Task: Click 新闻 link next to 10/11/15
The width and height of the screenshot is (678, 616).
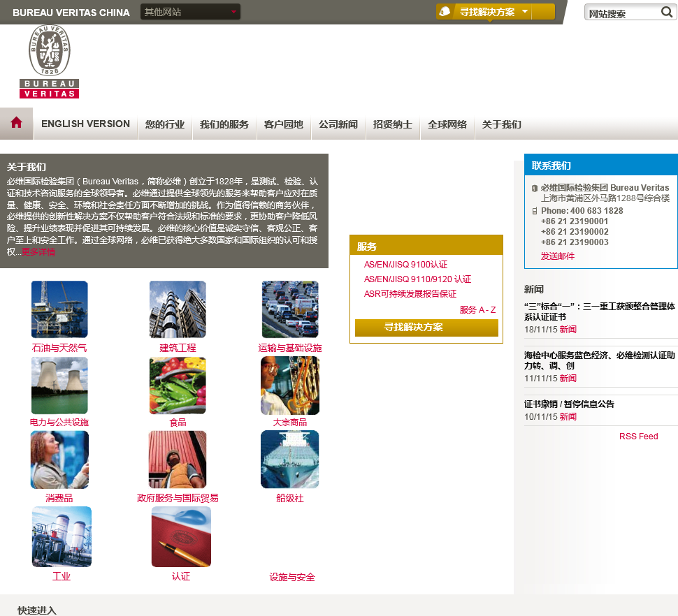Action: pos(568,416)
